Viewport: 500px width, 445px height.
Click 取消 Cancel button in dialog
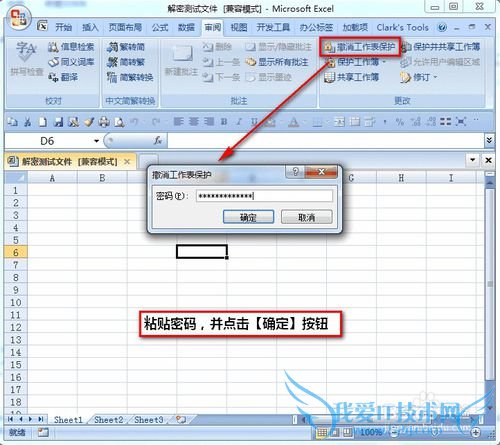pos(307,217)
